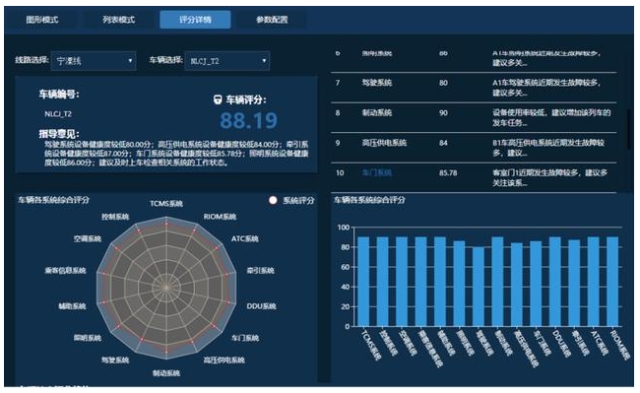Select the 评分详情 tab

pos(195,20)
